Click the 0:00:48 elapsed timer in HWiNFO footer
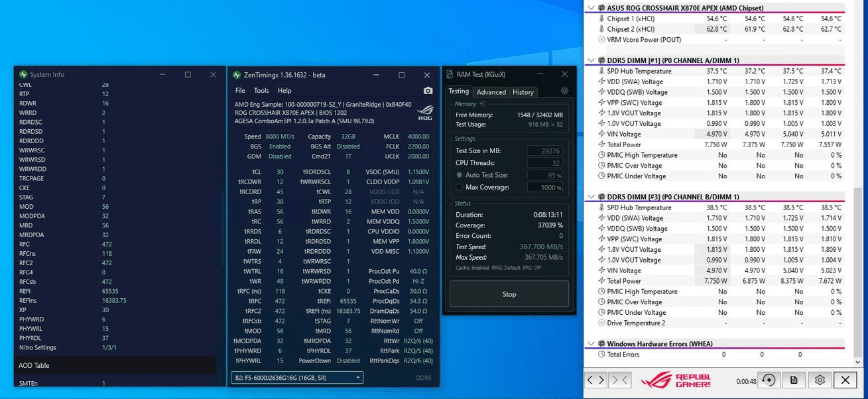Image resolution: width=868 pixels, height=399 pixels. [746, 381]
